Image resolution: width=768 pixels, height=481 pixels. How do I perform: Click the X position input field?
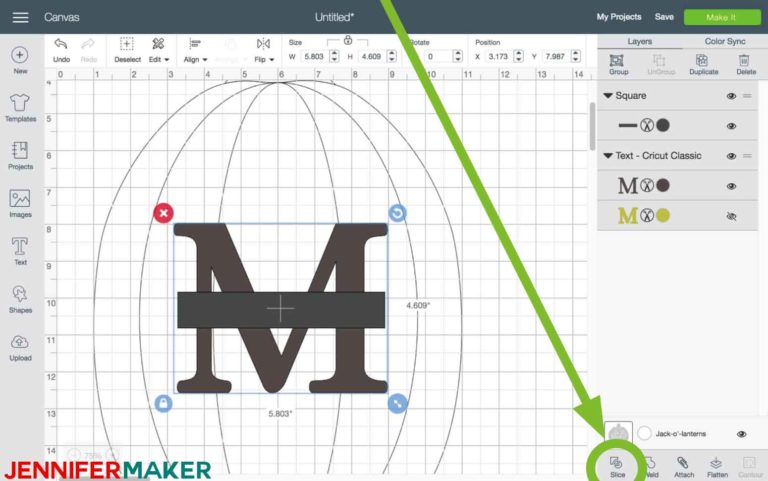click(x=498, y=56)
